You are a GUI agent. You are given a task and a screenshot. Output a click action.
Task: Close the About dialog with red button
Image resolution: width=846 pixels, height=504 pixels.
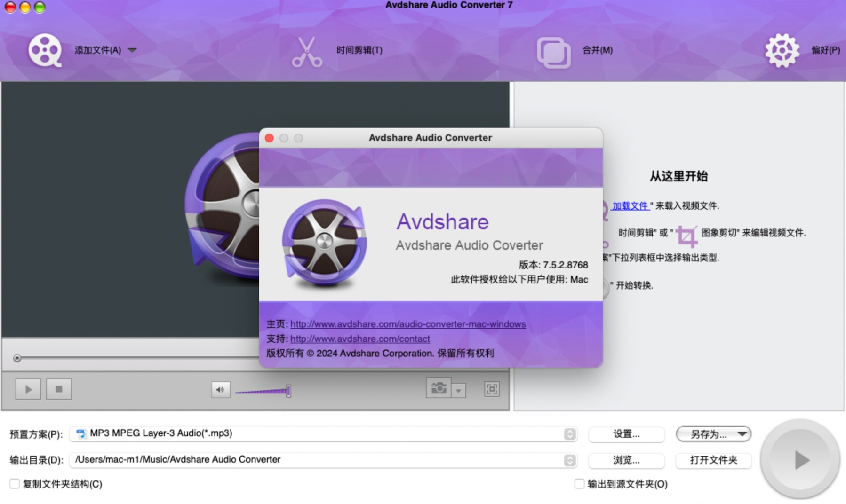270,138
